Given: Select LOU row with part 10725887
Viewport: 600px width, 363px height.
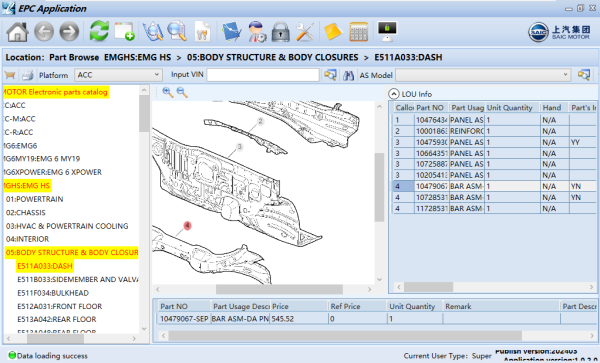Looking at the screenshot, I should pos(495,164).
